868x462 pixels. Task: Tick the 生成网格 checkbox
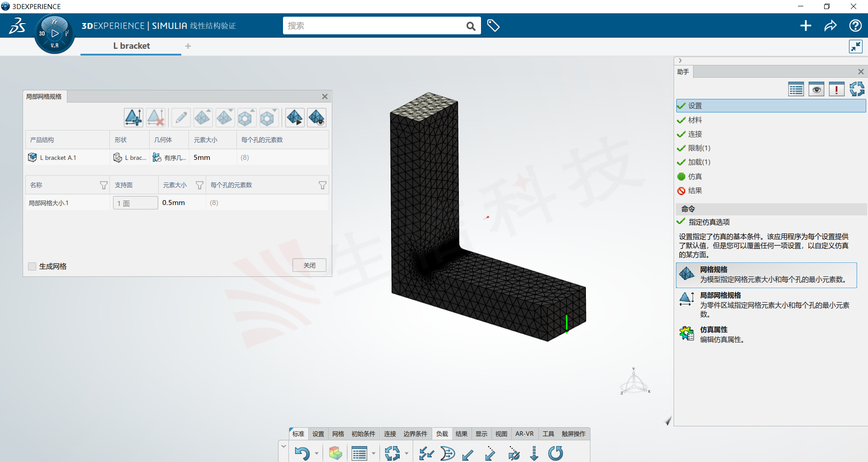[32, 266]
